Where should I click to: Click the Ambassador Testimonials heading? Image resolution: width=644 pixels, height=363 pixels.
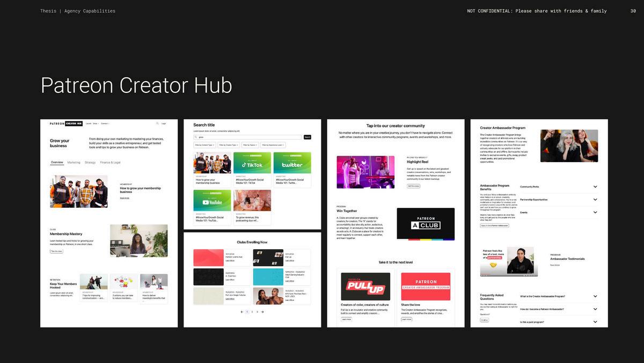pos(567,259)
